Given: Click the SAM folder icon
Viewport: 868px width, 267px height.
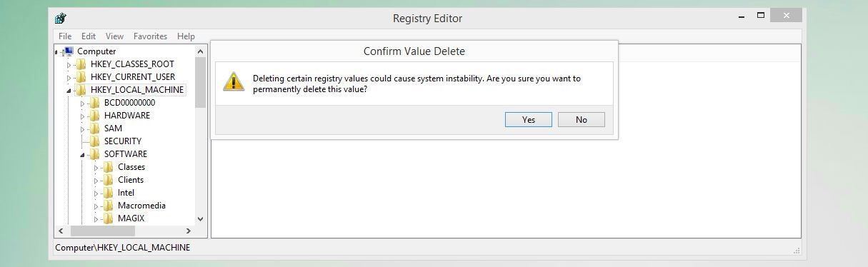Looking at the screenshot, I should 95,129.
